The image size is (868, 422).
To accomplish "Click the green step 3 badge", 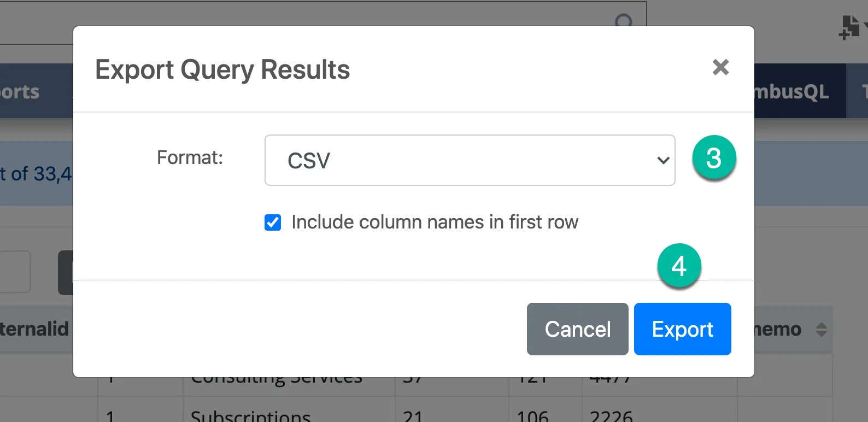I will tap(714, 157).
